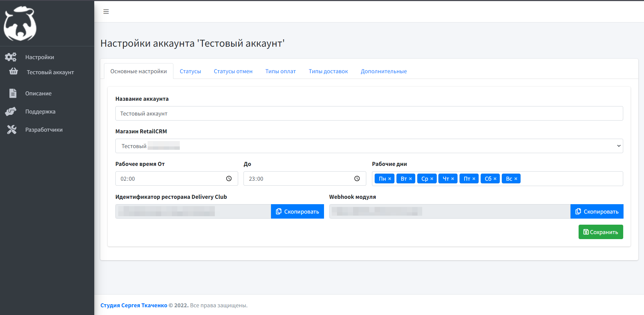Viewport: 644px width, 315px height.
Task: Click the document icon next to Описание
Action: pyautogui.click(x=13, y=93)
